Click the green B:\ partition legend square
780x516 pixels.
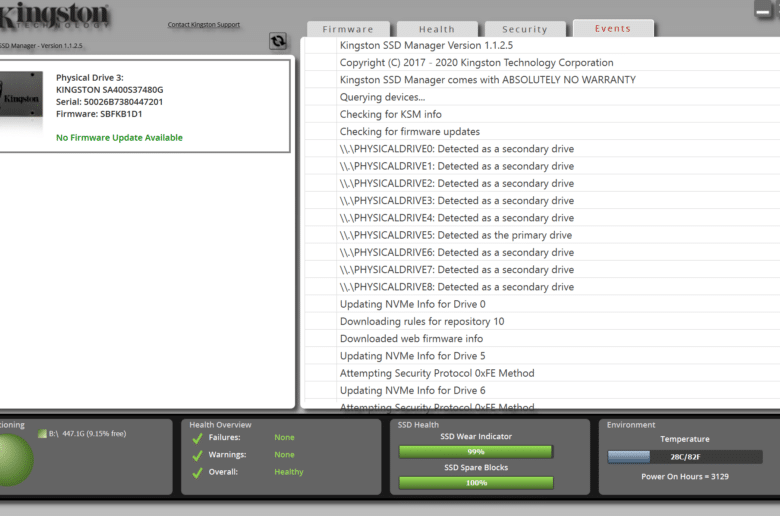(42, 434)
